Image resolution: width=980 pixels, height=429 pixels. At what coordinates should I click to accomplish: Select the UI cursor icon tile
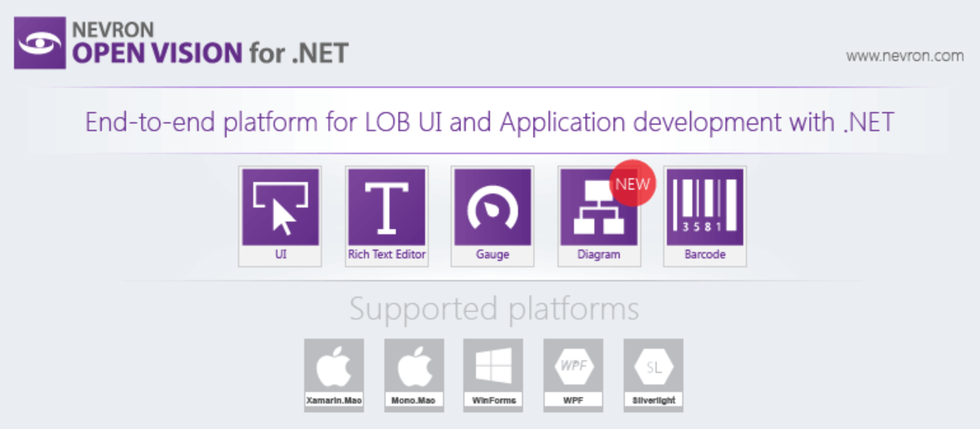click(280, 207)
